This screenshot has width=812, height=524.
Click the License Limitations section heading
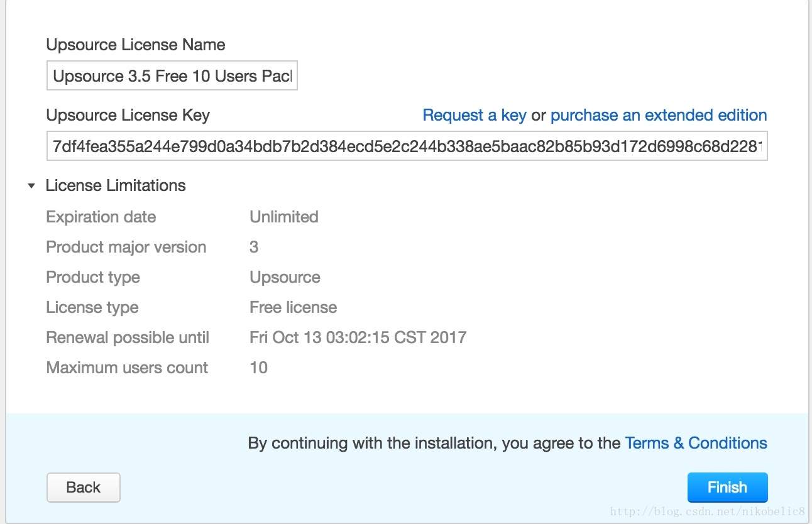point(116,185)
